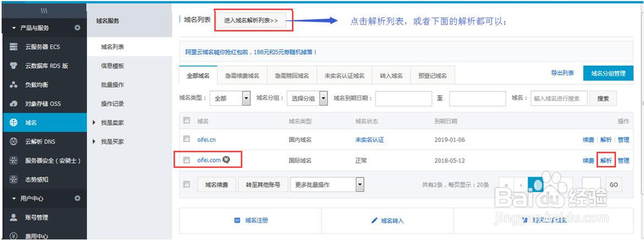Focus the expiry start date field
The width and height of the screenshot is (644, 240).
[x=403, y=99]
